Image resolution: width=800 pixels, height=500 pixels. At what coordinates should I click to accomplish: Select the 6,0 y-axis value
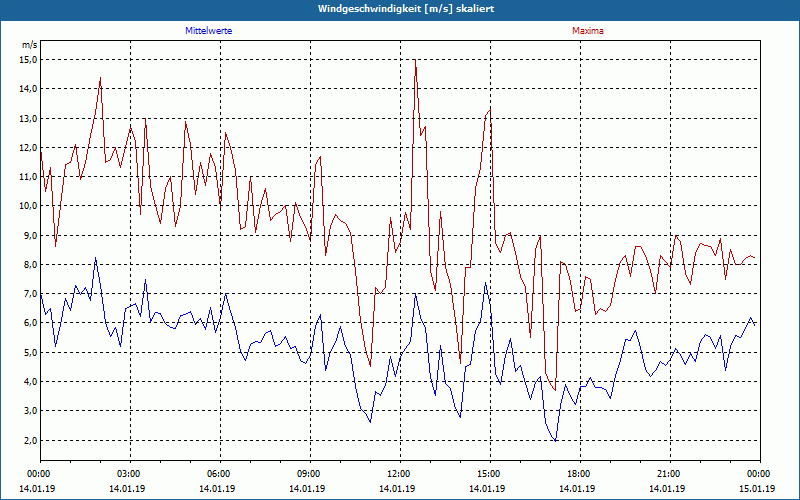[31, 322]
